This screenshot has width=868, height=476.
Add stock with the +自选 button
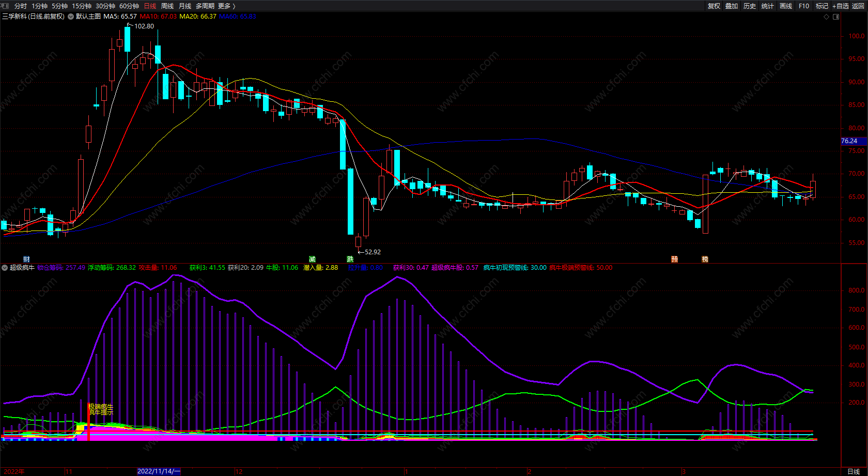pyautogui.click(x=841, y=6)
